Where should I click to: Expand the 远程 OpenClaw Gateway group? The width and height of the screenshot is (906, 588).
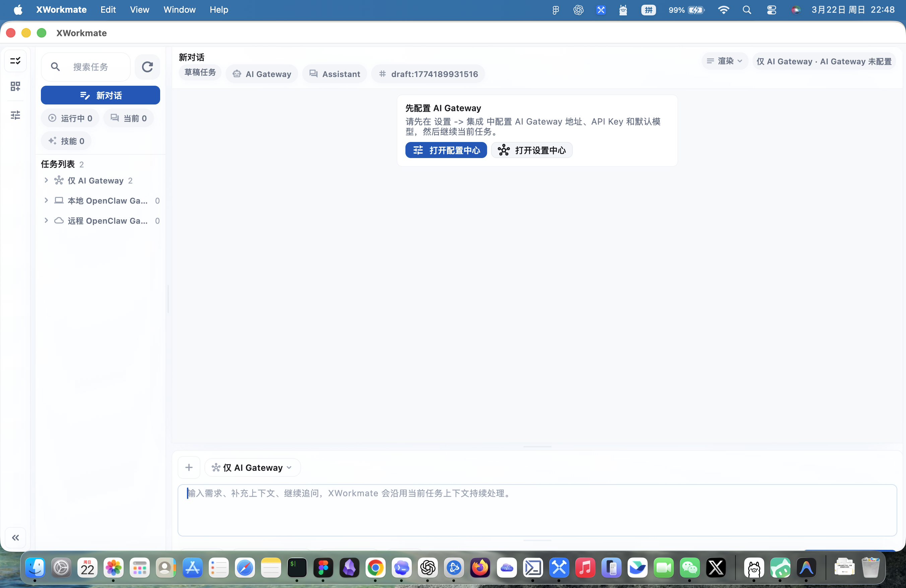46,221
